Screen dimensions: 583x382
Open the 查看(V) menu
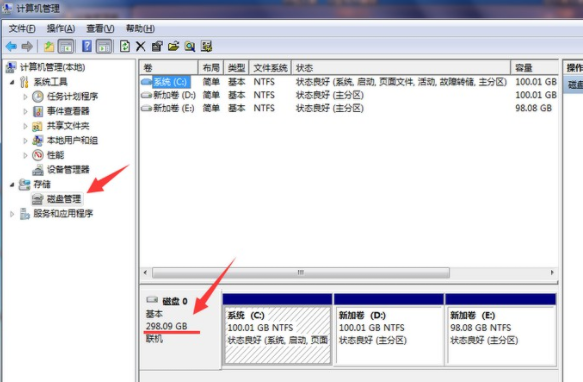pyautogui.click(x=100, y=29)
